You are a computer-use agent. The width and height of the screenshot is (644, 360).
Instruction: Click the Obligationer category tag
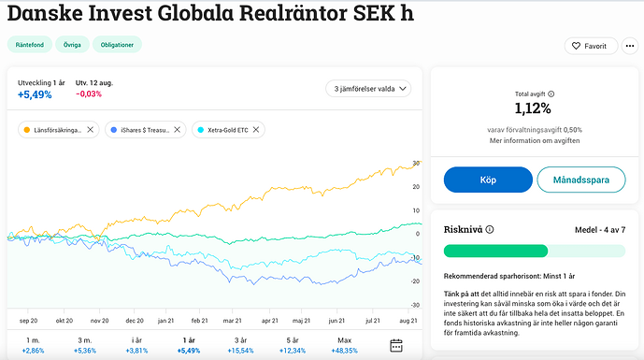pos(117,45)
